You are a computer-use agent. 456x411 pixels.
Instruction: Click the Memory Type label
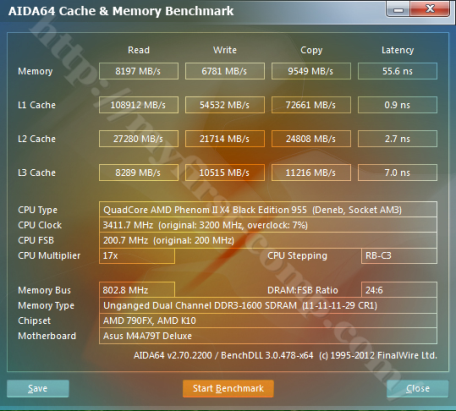[46, 306]
